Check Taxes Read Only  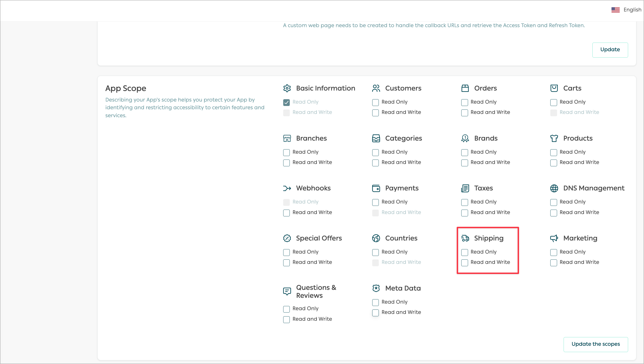click(x=464, y=202)
